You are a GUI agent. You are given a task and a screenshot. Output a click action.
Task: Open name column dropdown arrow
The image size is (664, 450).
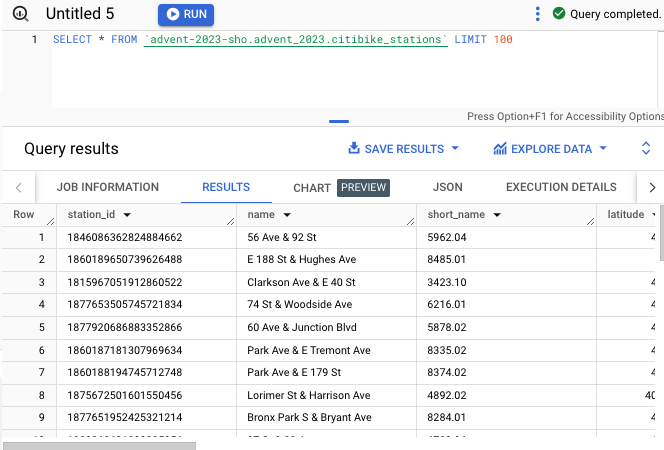(287, 215)
